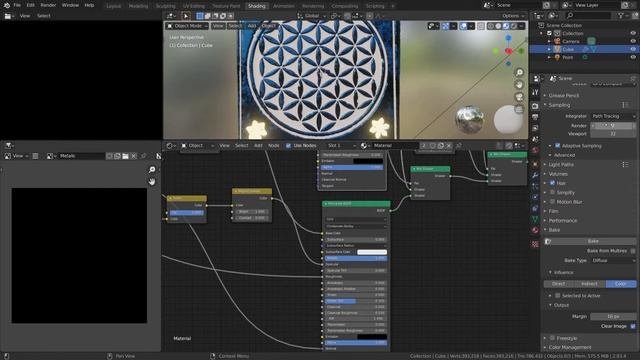Open the Integrator Path Tracing dropdown

coord(613,116)
